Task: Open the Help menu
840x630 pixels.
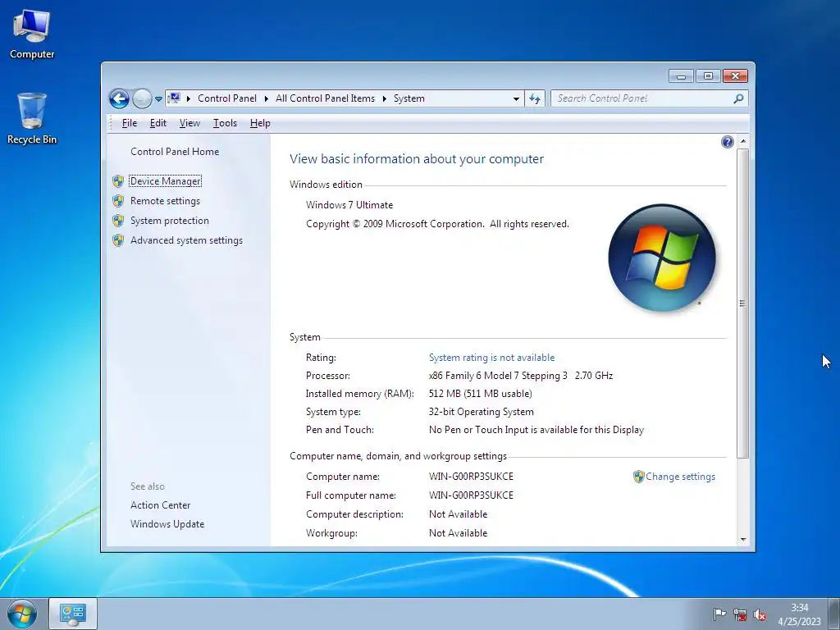Action: 260,123
